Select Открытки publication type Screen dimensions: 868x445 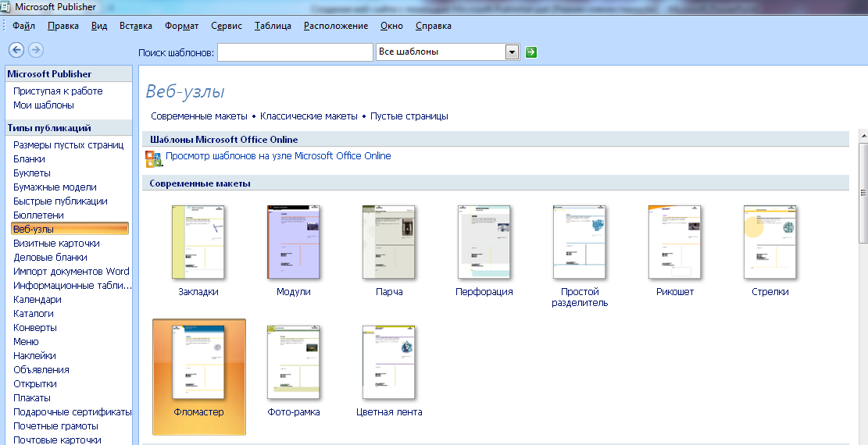[35, 384]
